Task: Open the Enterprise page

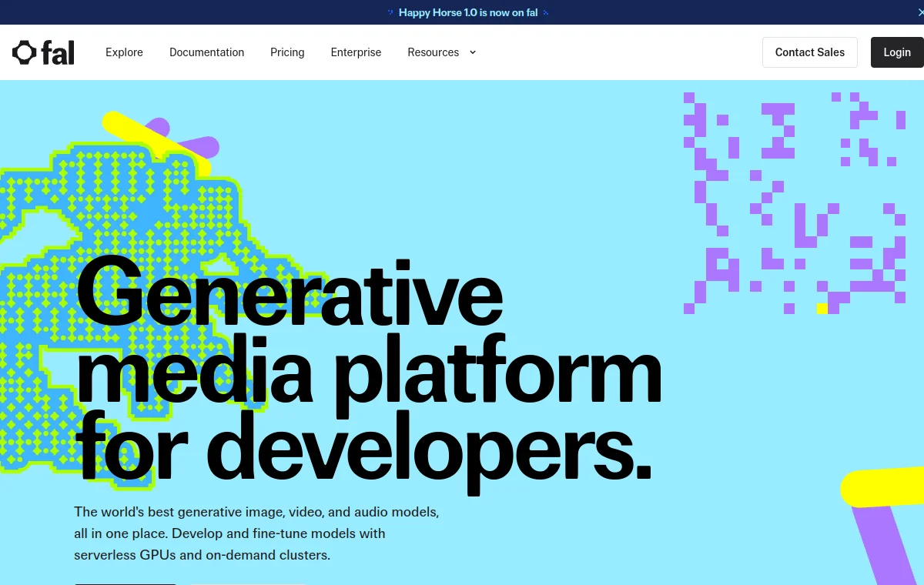Action: 356,52
